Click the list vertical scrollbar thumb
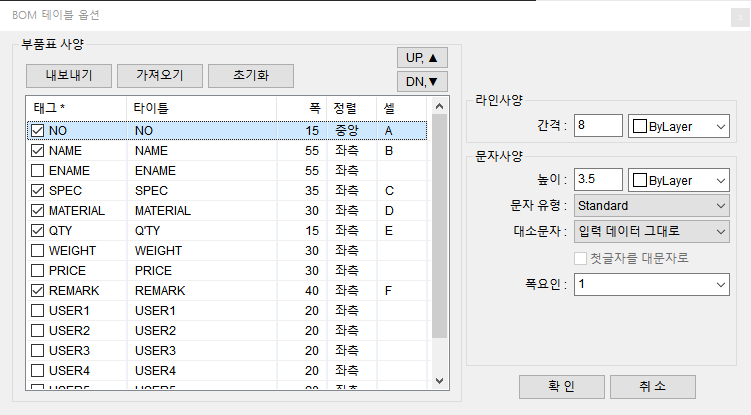751x415 pixels. click(440, 226)
